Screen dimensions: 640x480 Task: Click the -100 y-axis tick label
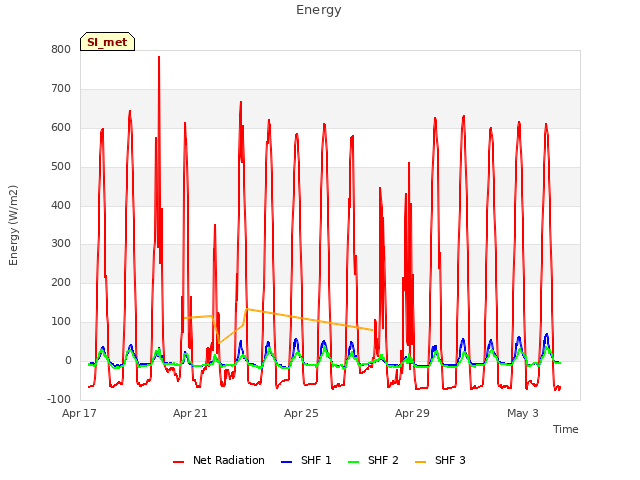tap(59, 399)
